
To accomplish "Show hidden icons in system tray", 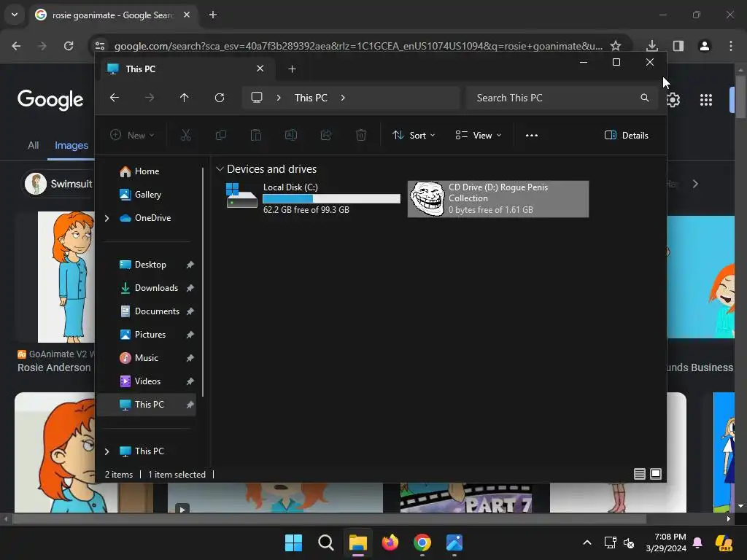I will tap(587, 542).
